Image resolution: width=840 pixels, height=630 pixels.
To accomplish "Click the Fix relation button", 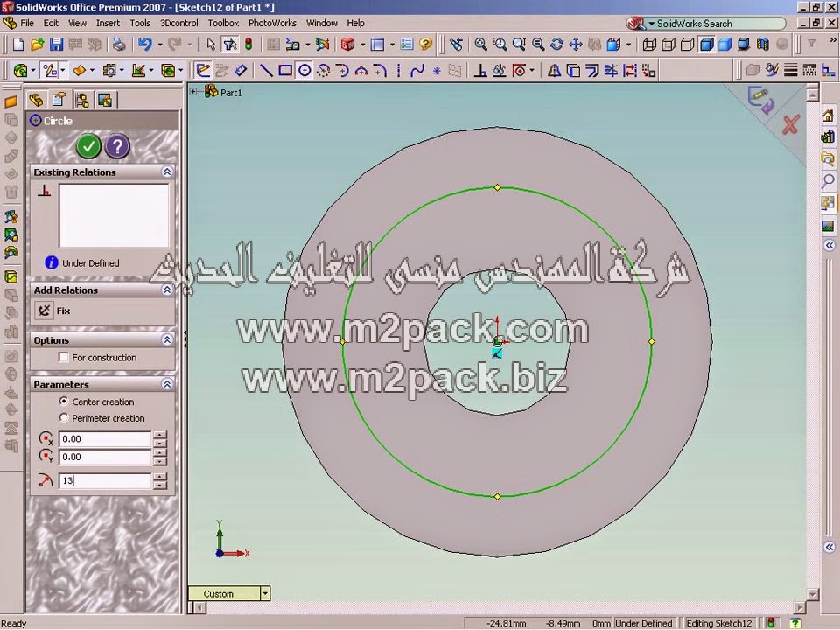I will click(x=45, y=311).
